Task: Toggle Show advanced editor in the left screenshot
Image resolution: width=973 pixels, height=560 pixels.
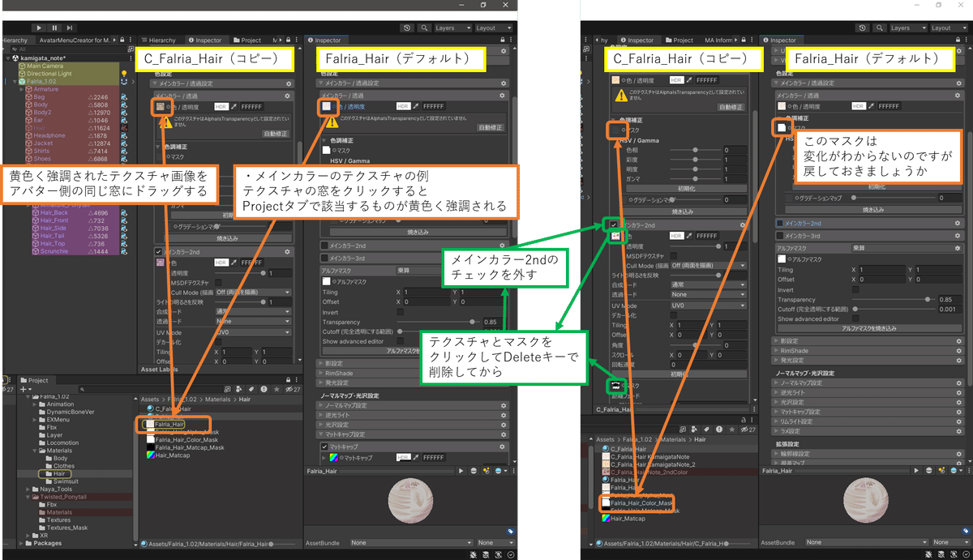Action: click(x=400, y=341)
